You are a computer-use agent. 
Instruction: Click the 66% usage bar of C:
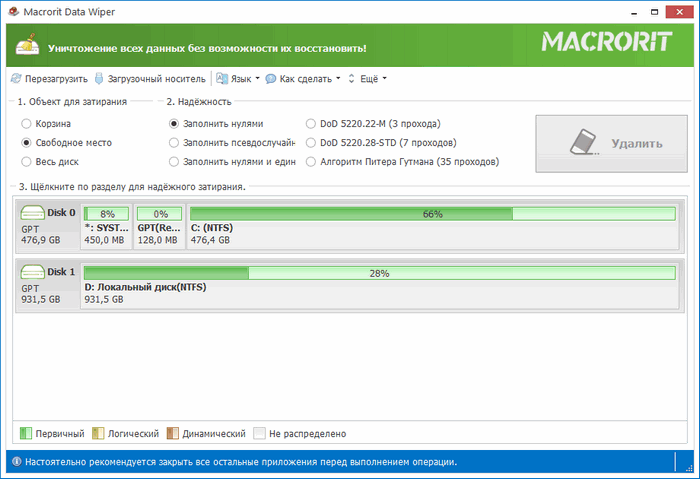[433, 214]
